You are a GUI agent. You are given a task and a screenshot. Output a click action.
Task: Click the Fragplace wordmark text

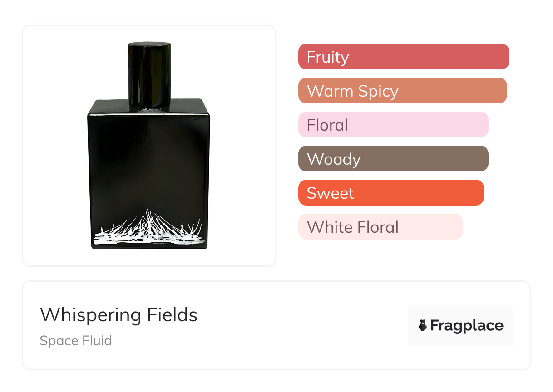coord(467,326)
